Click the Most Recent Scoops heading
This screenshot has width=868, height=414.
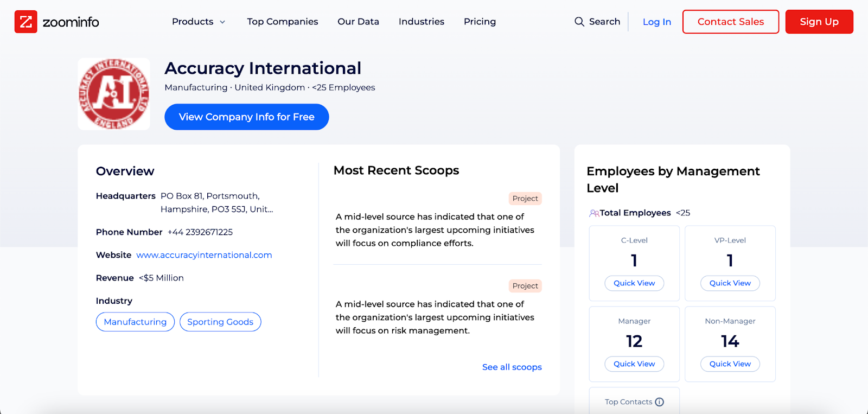(x=397, y=170)
